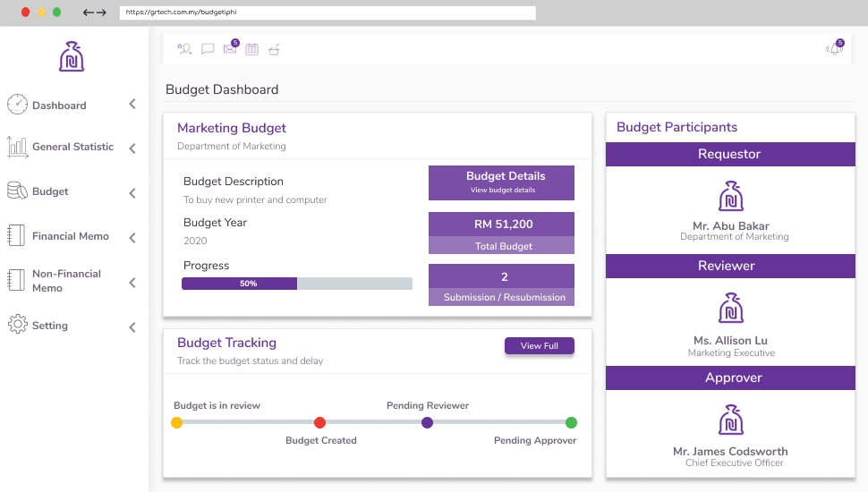The width and height of the screenshot is (868, 492).
Task: Click the Non-Financial Memo notebook icon
Action: point(16,280)
